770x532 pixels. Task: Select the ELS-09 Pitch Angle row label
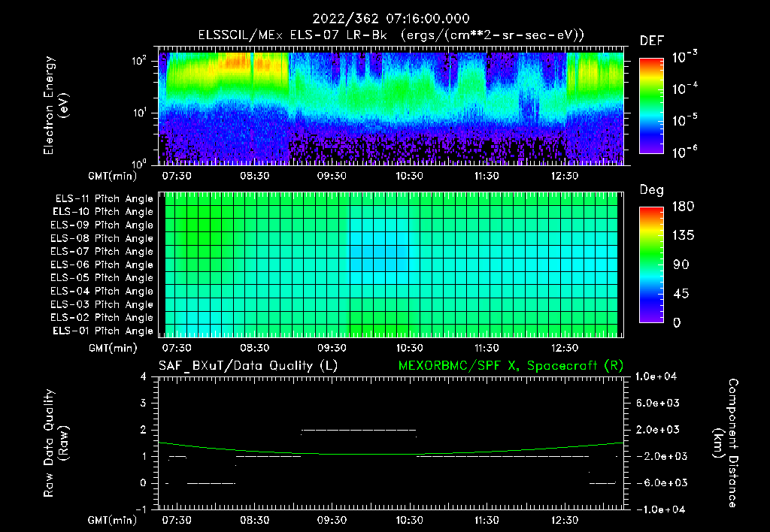[x=102, y=225]
